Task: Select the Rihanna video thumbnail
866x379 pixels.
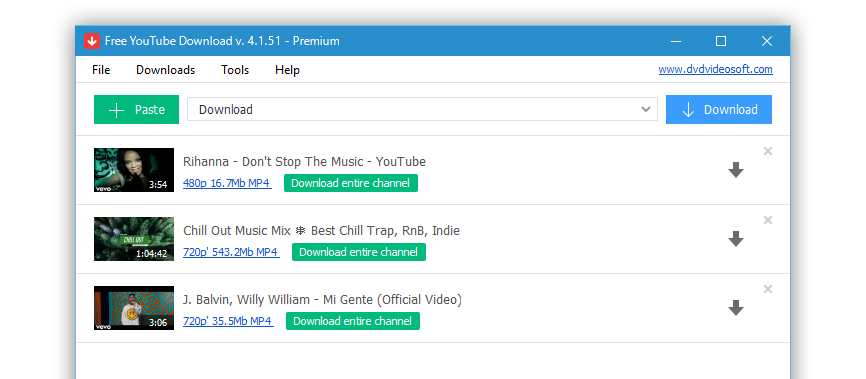Action: (134, 170)
